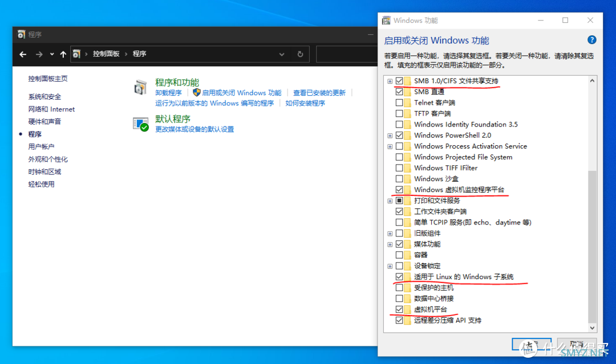Click the folder icon beside 容器
This screenshot has height=364, width=616.
407,255
